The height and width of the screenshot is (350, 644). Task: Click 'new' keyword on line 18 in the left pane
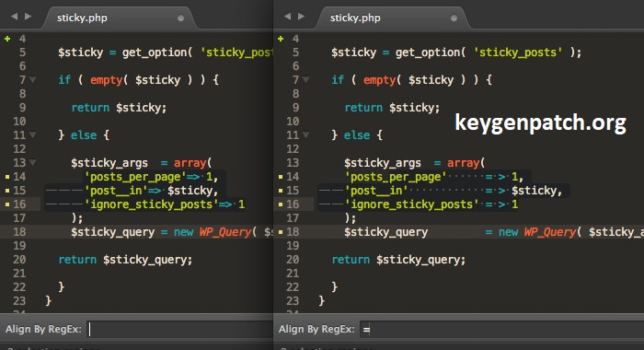184,232
